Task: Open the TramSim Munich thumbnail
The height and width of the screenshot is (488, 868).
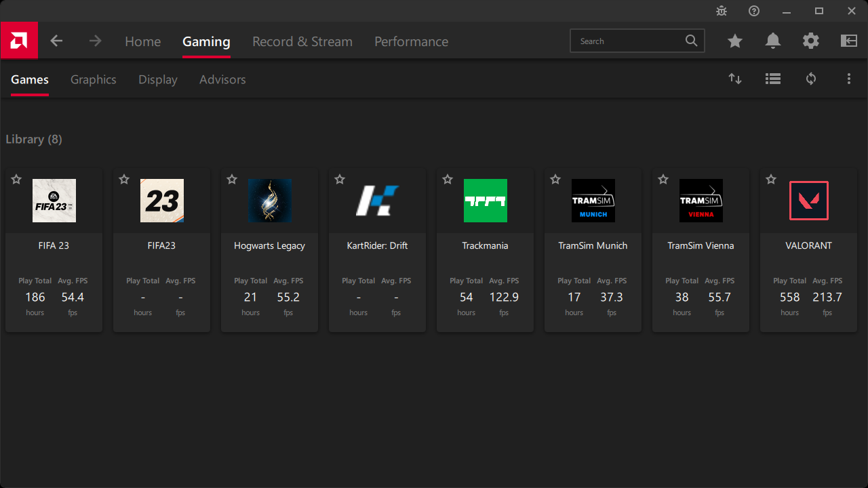Action: pyautogui.click(x=593, y=201)
